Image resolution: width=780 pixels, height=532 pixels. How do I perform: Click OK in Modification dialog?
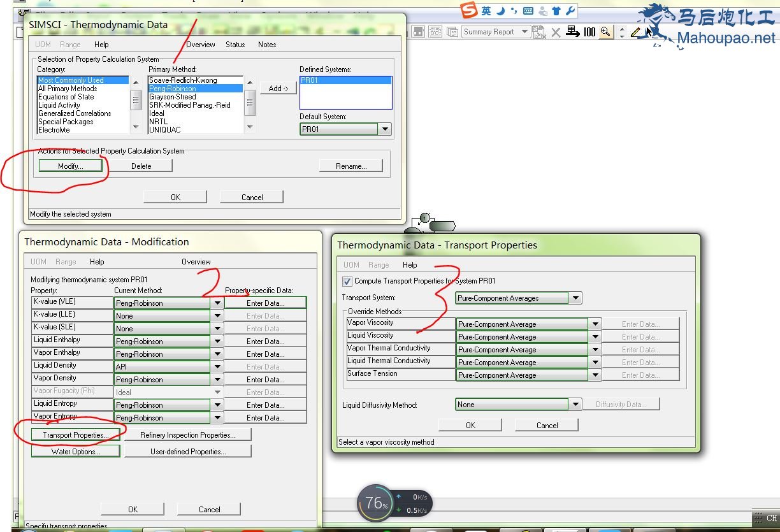point(133,510)
